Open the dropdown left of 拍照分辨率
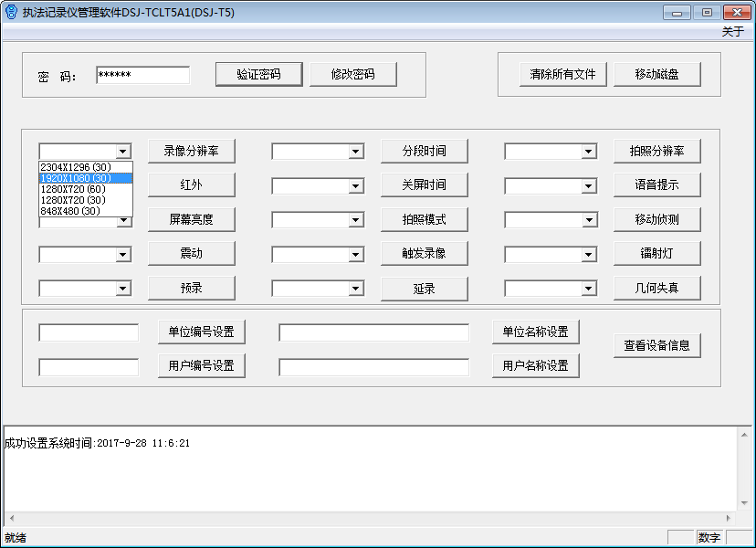 (589, 152)
